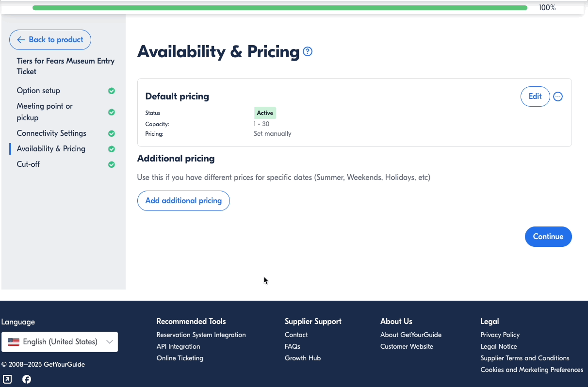The image size is (588, 387).
Task: Click the green checkmark next to Option setup
Action: [x=112, y=91]
